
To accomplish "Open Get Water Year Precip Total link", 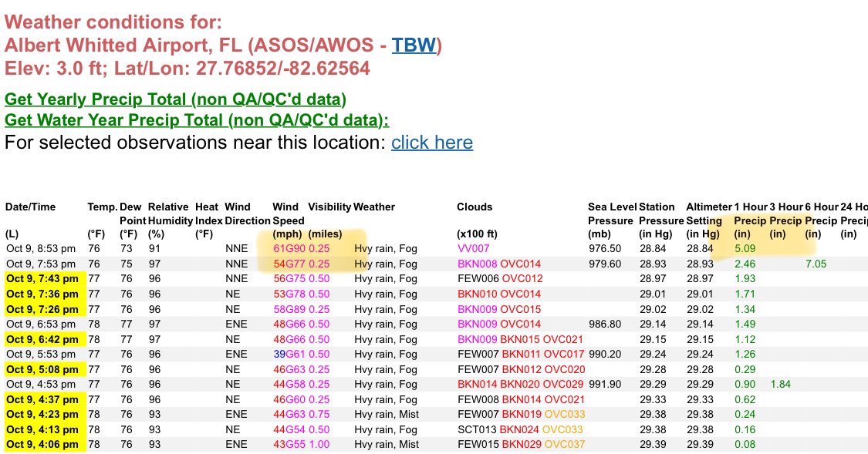I will click(197, 120).
